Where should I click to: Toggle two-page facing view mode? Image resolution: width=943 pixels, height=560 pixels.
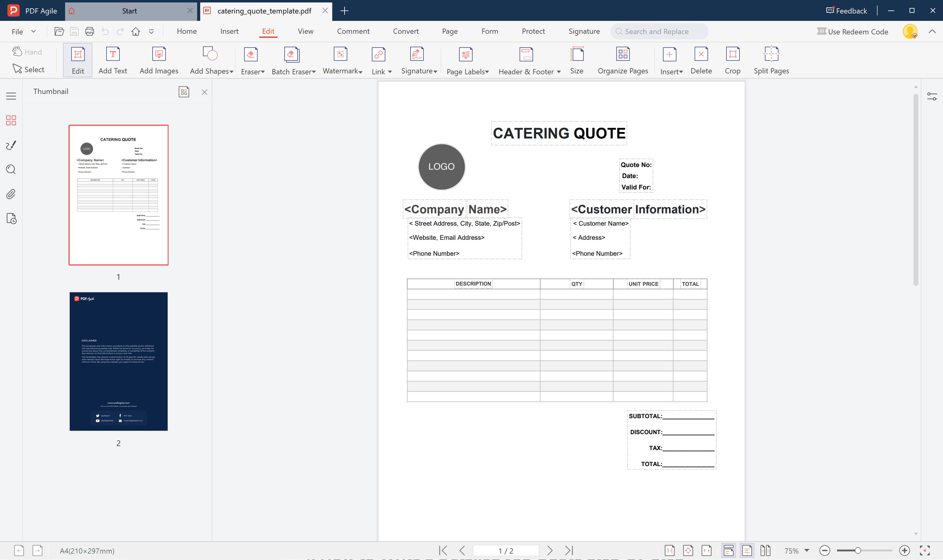pyautogui.click(x=766, y=550)
